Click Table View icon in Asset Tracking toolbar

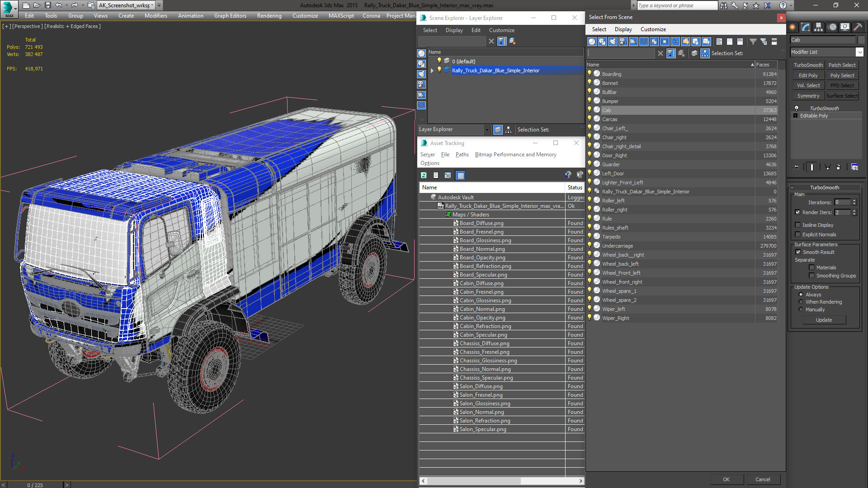(x=461, y=175)
